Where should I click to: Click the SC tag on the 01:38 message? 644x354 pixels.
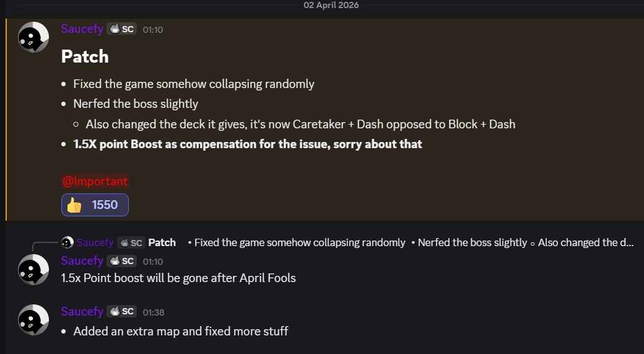121,312
